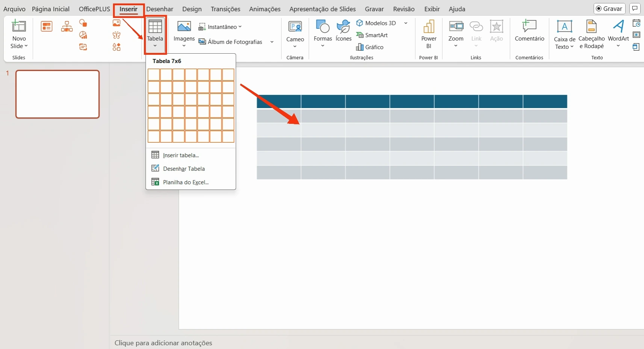
Task: Switch to the Design tab
Action: (x=192, y=9)
